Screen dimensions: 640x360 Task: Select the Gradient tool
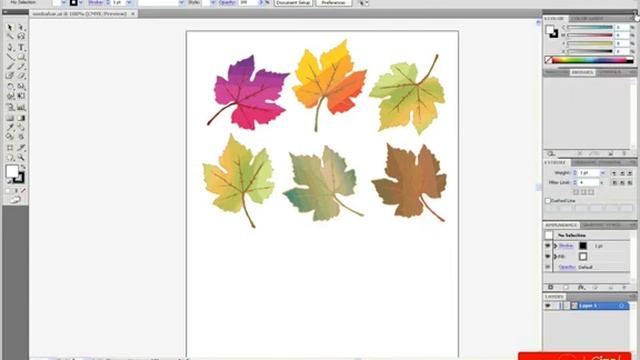[21, 118]
